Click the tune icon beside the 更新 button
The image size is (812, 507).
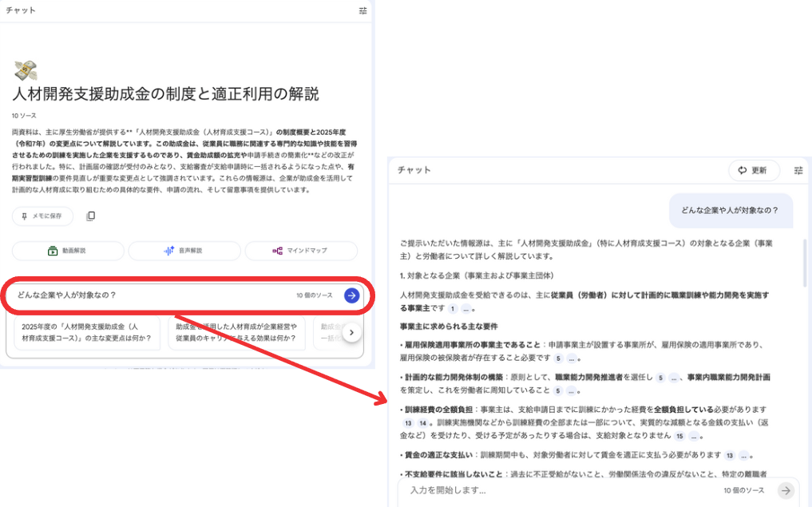798,170
